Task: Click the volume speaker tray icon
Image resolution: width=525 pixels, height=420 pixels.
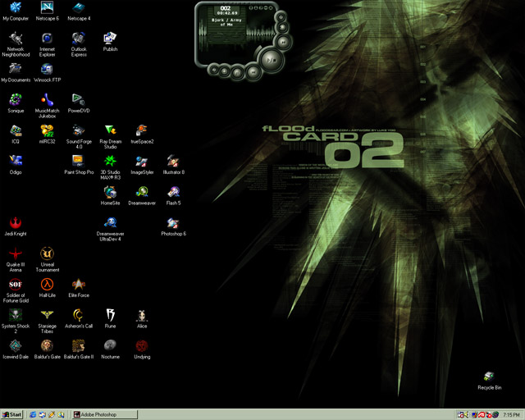Action: pyautogui.click(x=467, y=414)
